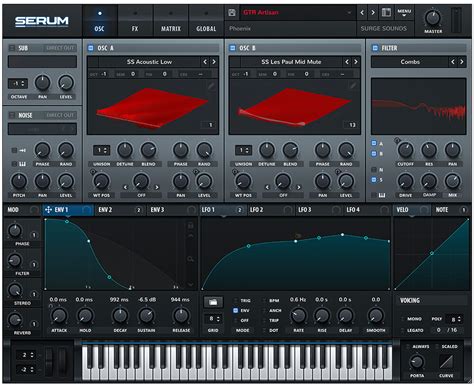Image resolution: width=474 pixels, height=386 pixels.
Task: Switch to the GLOBAL tab
Action: tap(206, 21)
